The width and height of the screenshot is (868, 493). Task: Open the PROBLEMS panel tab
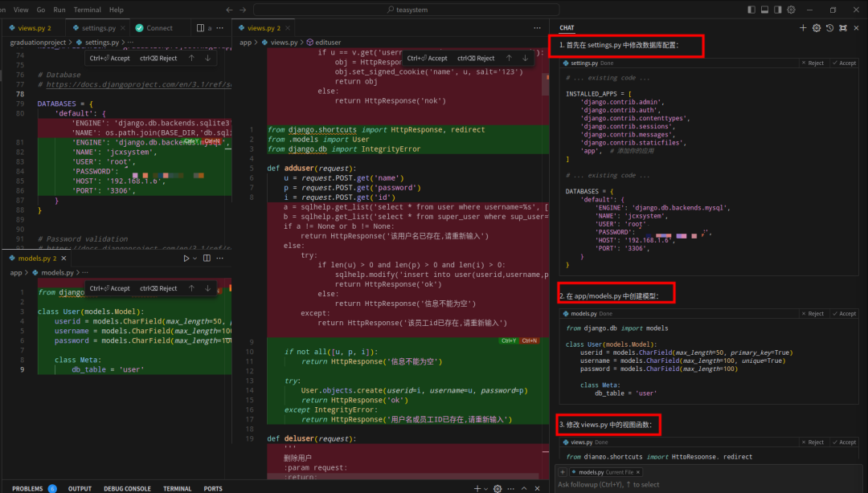(x=27, y=488)
